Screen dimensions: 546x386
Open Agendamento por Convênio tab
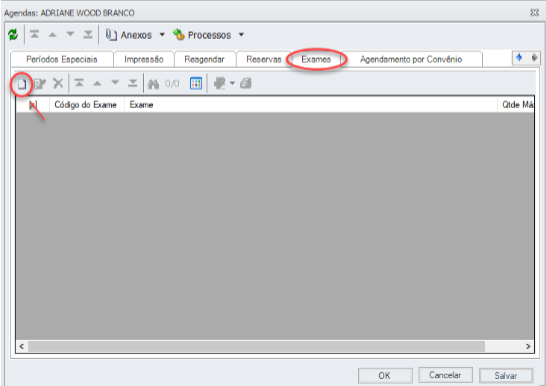pos(411,59)
